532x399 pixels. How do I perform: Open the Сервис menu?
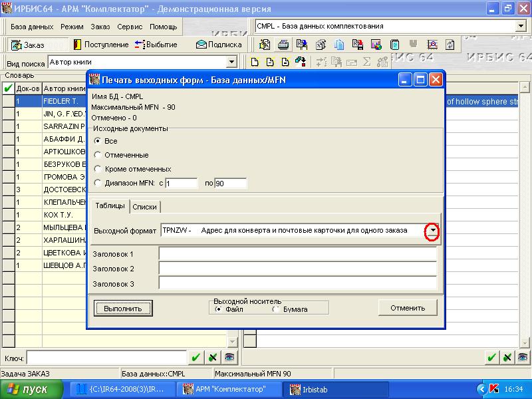(x=130, y=27)
